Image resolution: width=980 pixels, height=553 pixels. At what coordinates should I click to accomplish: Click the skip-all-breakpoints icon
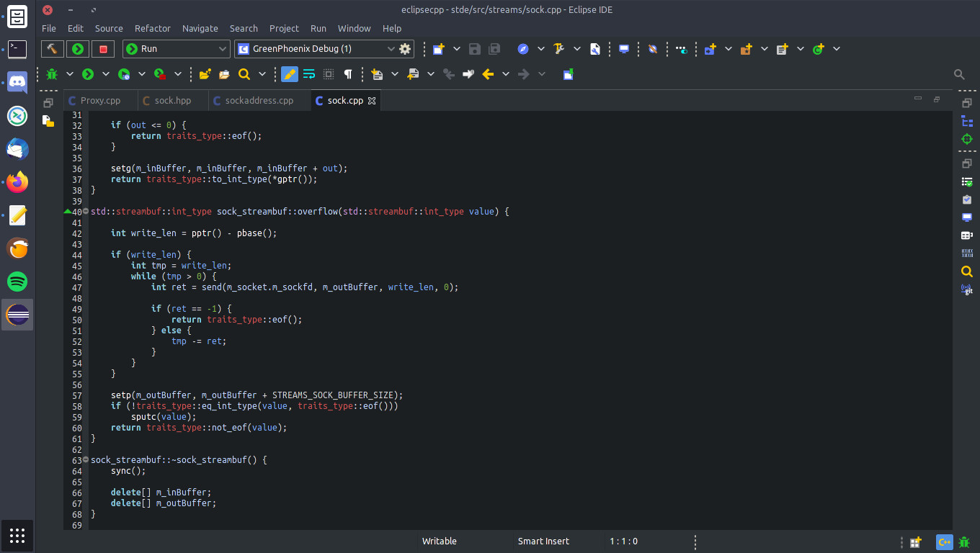click(653, 49)
